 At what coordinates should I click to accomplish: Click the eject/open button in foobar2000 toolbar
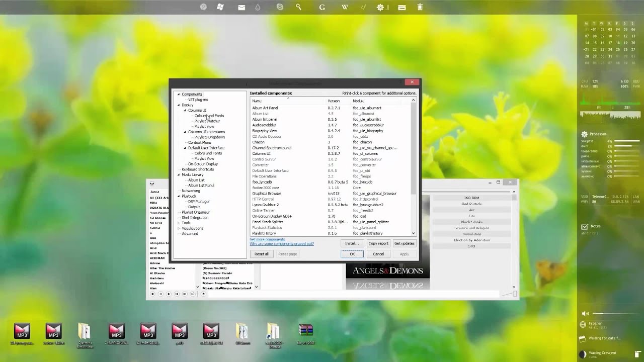click(x=203, y=294)
